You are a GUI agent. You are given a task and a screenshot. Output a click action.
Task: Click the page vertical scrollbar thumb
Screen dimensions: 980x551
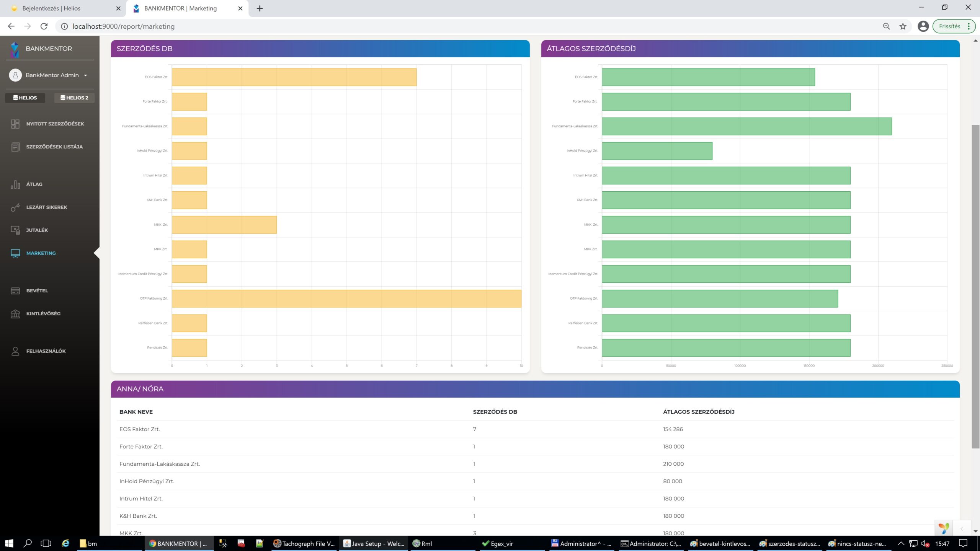(975, 287)
